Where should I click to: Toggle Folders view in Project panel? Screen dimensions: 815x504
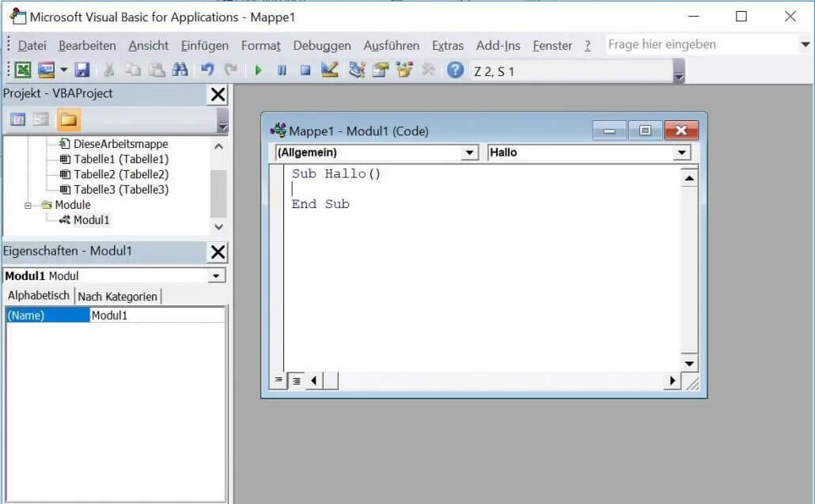(x=69, y=120)
